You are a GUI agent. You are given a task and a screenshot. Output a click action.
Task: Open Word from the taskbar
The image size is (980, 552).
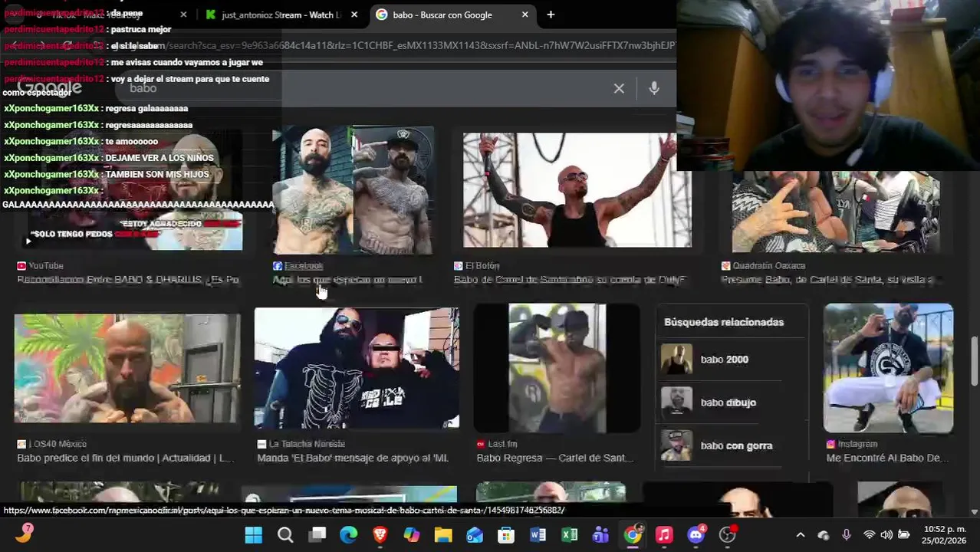(x=538, y=534)
